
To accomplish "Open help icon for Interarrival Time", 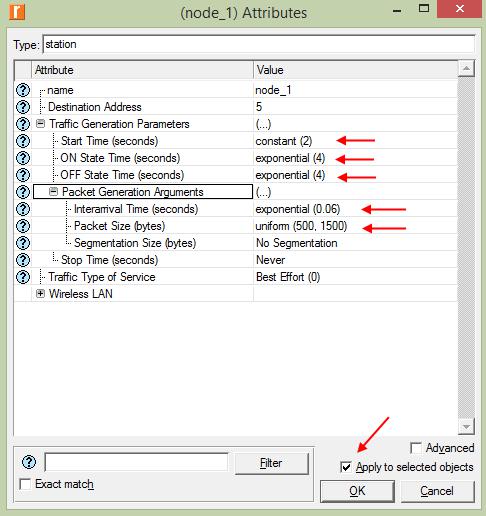I will (x=23, y=209).
